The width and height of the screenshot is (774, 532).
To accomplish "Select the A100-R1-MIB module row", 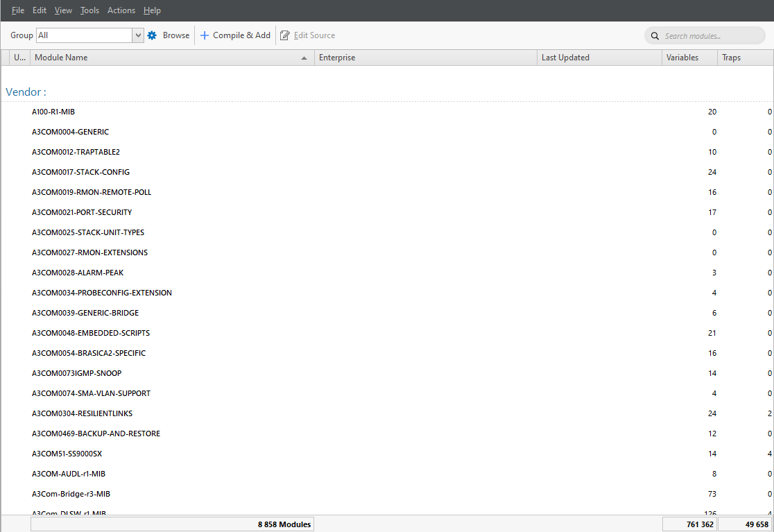I will (x=387, y=112).
